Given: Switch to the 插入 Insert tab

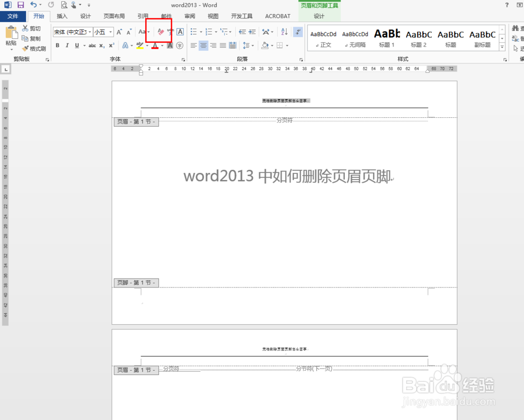Looking at the screenshot, I should (62, 16).
